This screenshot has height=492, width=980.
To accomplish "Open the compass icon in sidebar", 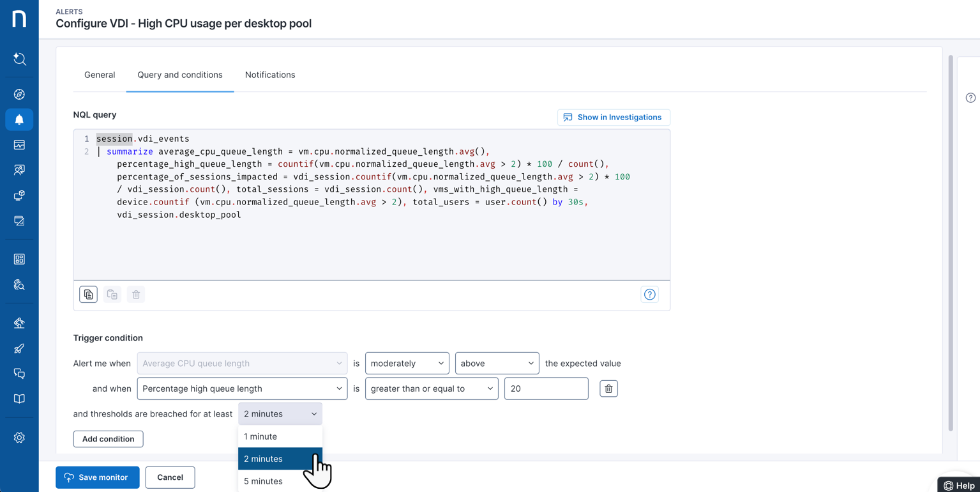I will [19, 95].
